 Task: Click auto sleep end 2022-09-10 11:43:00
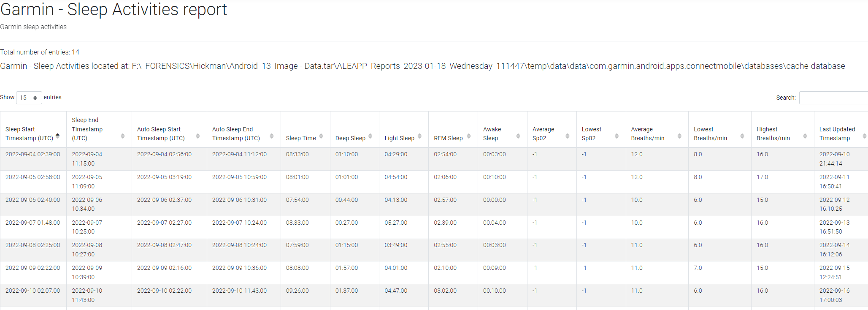click(x=239, y=291)
